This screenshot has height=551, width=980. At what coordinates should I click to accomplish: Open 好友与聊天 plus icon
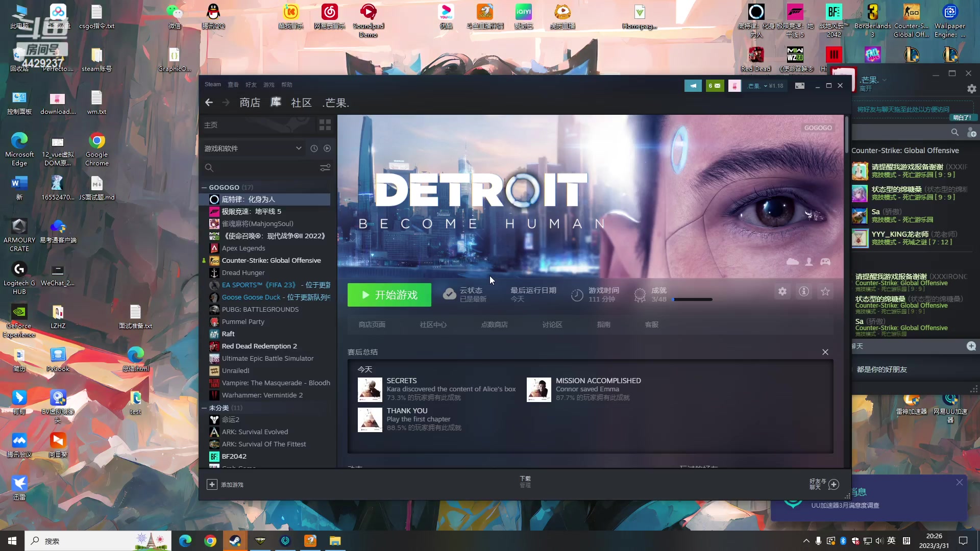834,484
